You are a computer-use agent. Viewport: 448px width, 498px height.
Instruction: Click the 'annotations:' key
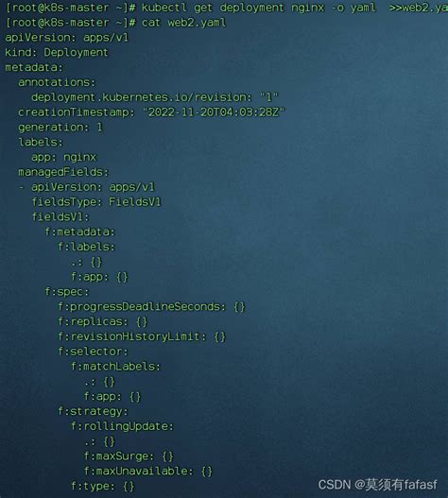(57, 82)
